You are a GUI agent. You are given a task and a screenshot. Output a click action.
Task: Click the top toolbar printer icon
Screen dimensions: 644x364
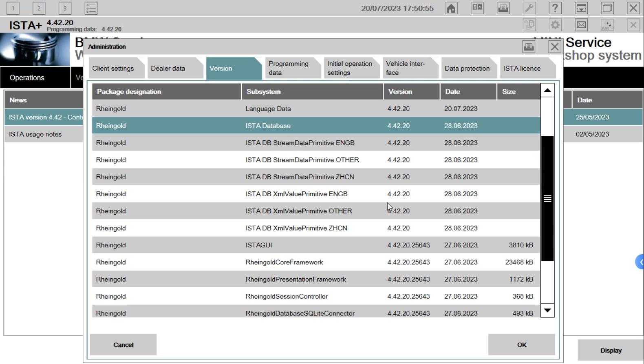click(x=503, y=8)
